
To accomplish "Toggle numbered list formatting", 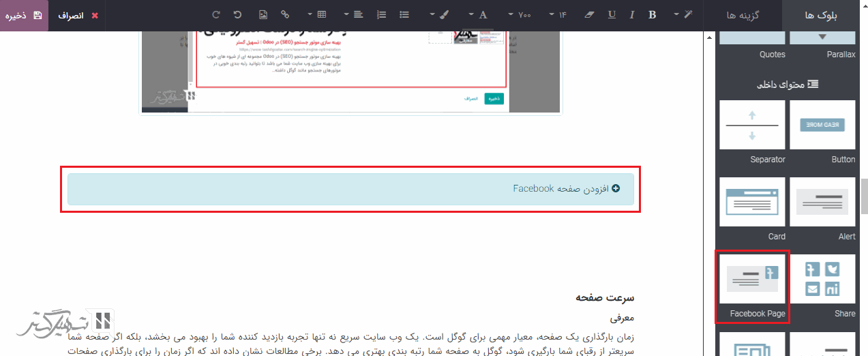I will [382, 14].
